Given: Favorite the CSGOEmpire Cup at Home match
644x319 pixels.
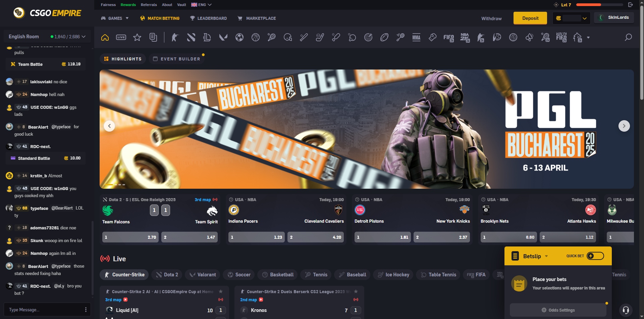Looking at the screenshot, I should pyautogui.click(x=220, y=291).
